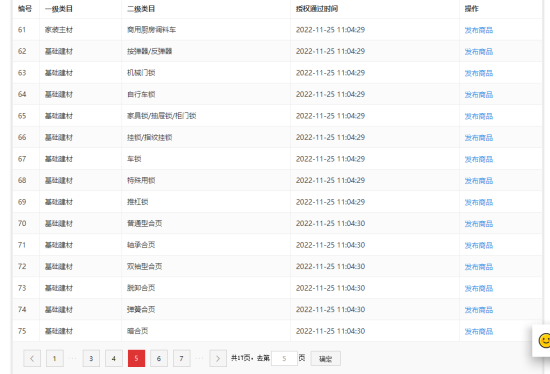Viewport: 550px width, 374px height.
Task: Publish product for 弹簧合页 row 74
Action: click(478, 310)
